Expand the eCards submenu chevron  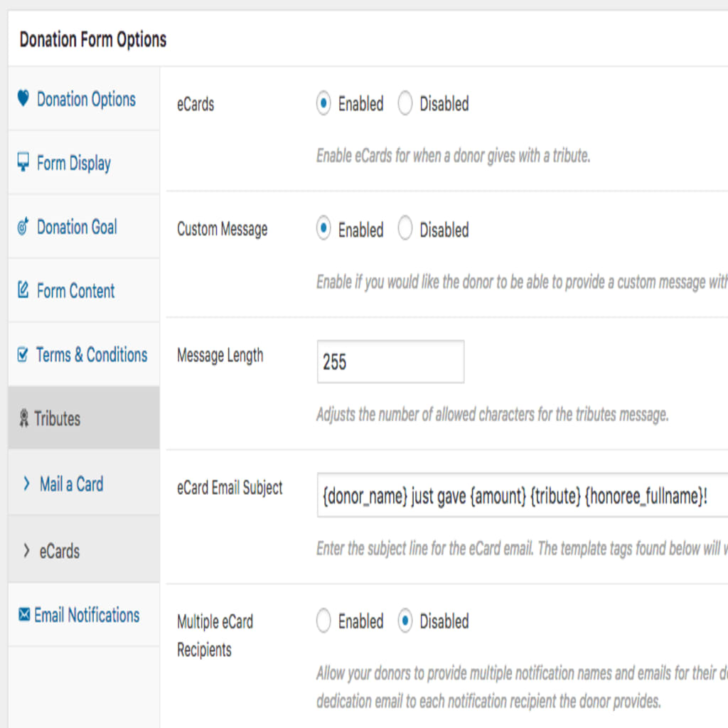tap(26, 551)
